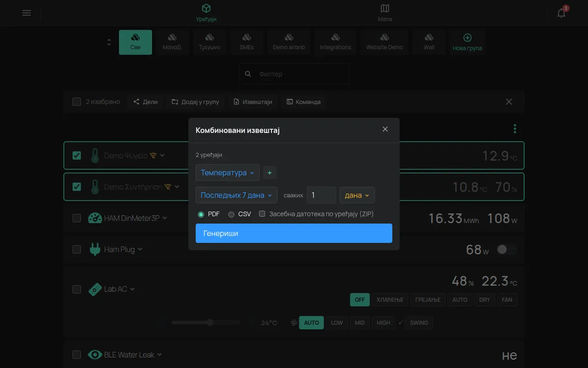The image size is (588, 368).
Task: Switch to the Мапа tab
Action: coord(385,13)
